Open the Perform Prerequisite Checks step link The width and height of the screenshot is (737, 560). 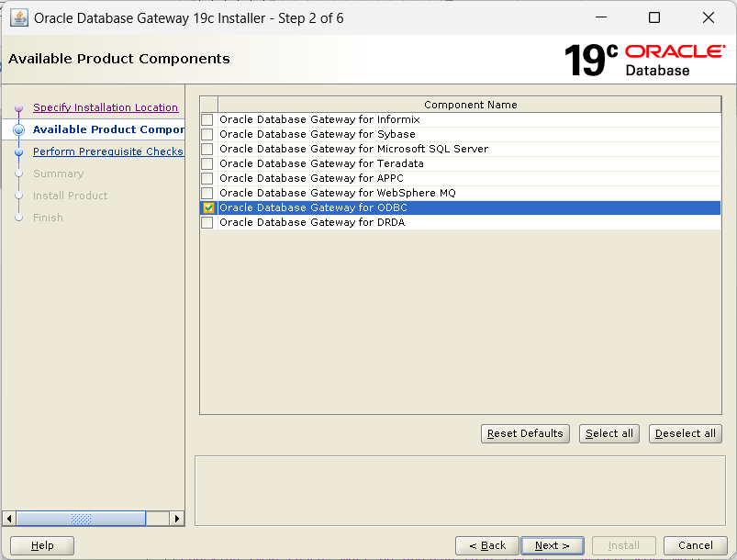pos(107,151)
